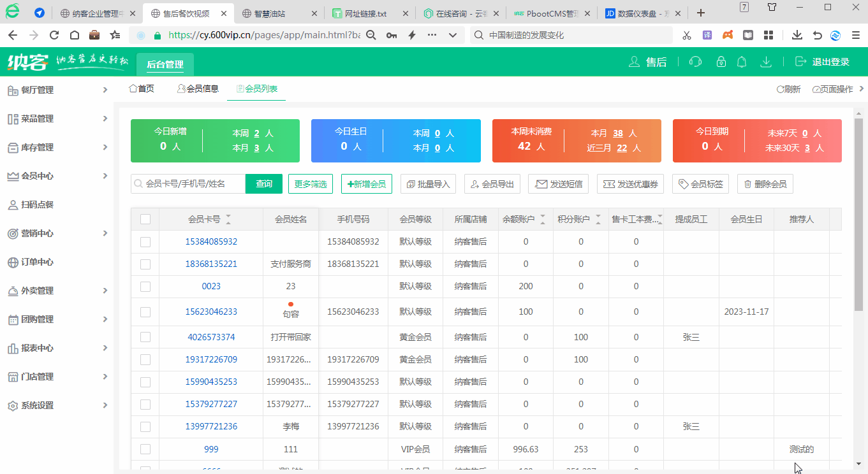The height and width of the screenshot is (474, 868).
Task: Click the 批量导入 batch import button
Action: (427, 183)
